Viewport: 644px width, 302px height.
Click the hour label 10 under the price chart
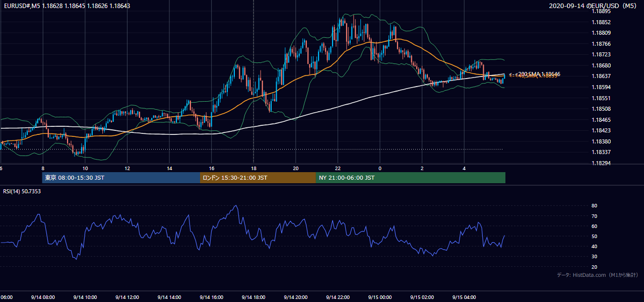tap(85, 169)
